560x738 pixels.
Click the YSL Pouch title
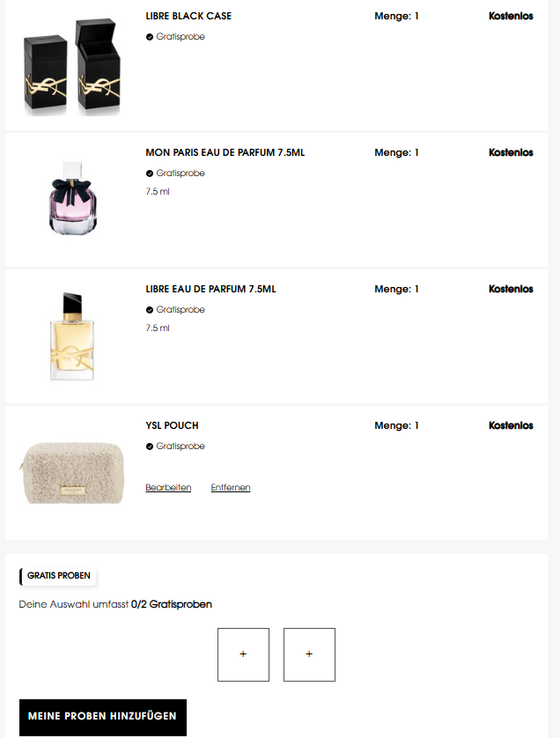(172, 425)
